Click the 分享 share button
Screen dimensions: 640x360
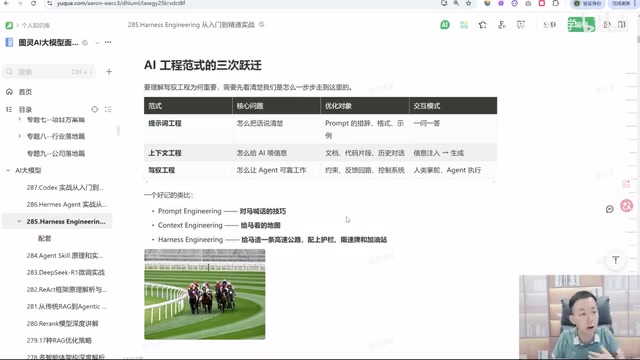tap(549, 25)
